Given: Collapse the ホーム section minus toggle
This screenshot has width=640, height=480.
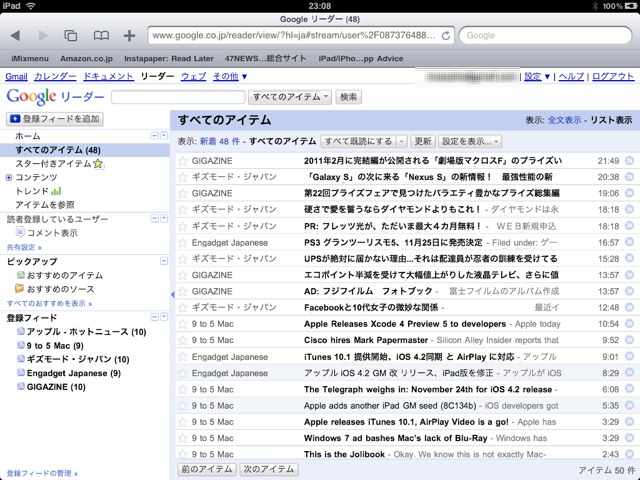Looking at the screenshot, I should click(x=155, y=136).
